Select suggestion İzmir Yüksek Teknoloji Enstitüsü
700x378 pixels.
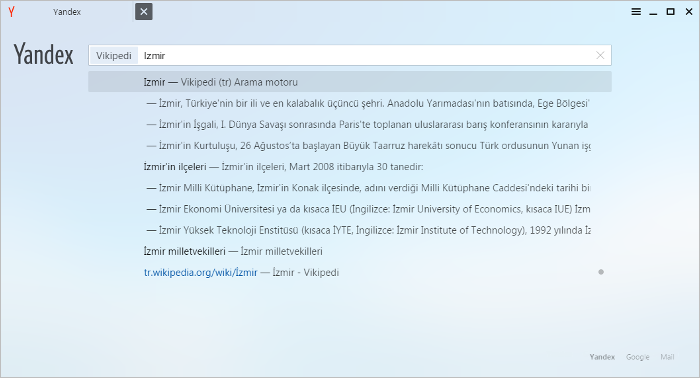pos(350,230)
